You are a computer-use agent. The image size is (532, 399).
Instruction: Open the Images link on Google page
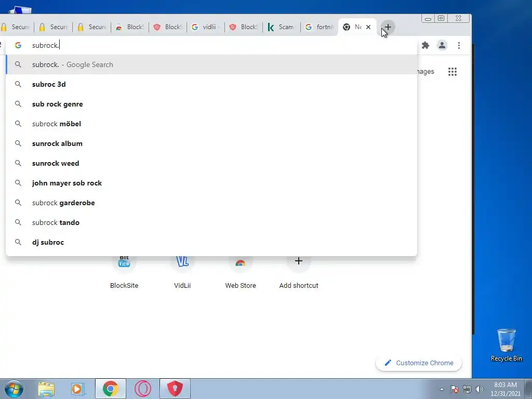(425, 72)
